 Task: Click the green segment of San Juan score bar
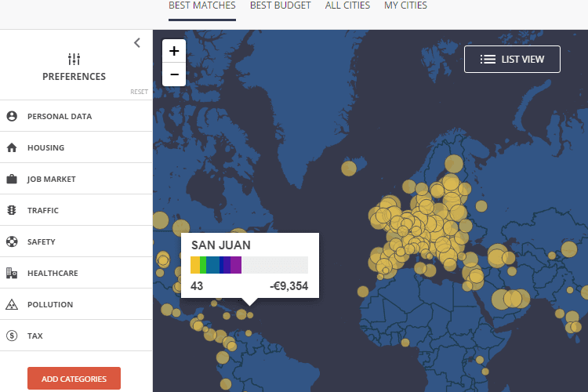pyautogui.click(x=203, y=265)
